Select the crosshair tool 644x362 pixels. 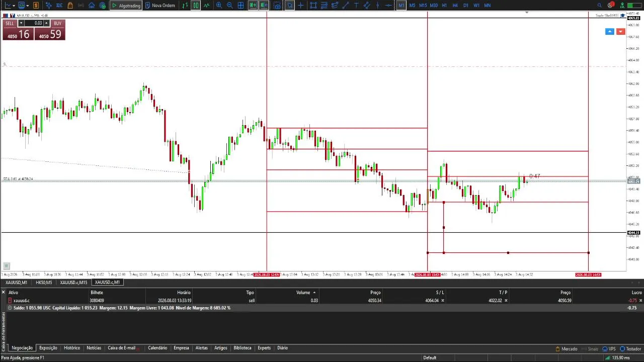[300, 5]
